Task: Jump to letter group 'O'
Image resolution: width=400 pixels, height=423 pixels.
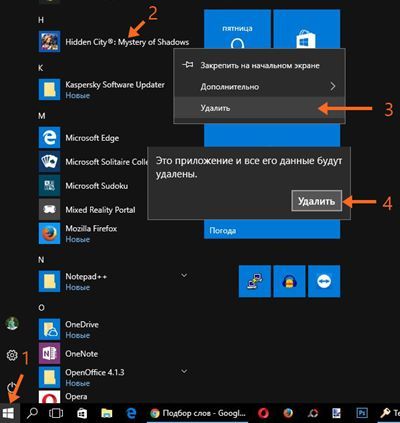Action: coord(41,308)
